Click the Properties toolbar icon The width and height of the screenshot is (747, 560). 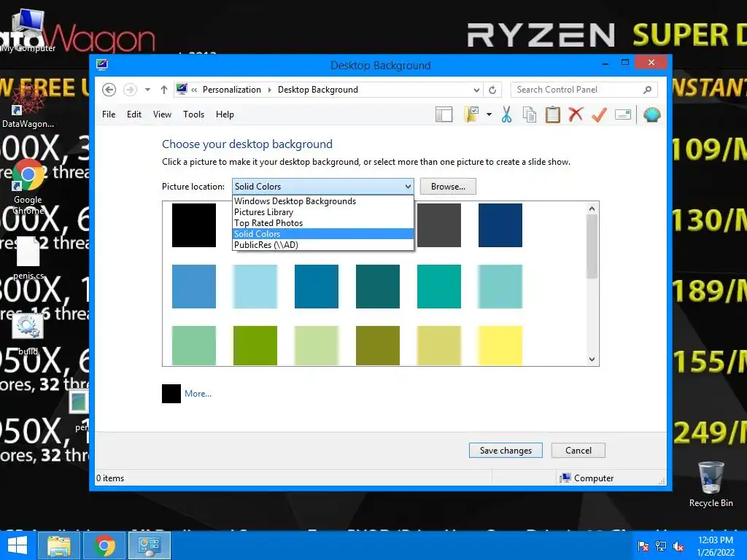[623, 114]
